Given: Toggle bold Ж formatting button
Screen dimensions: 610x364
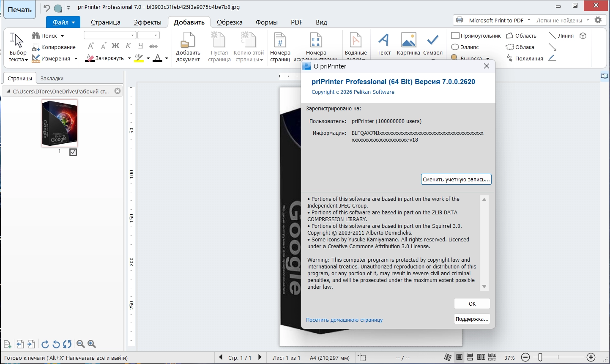Looking at the screenshot, I should (x=115, y=46).
